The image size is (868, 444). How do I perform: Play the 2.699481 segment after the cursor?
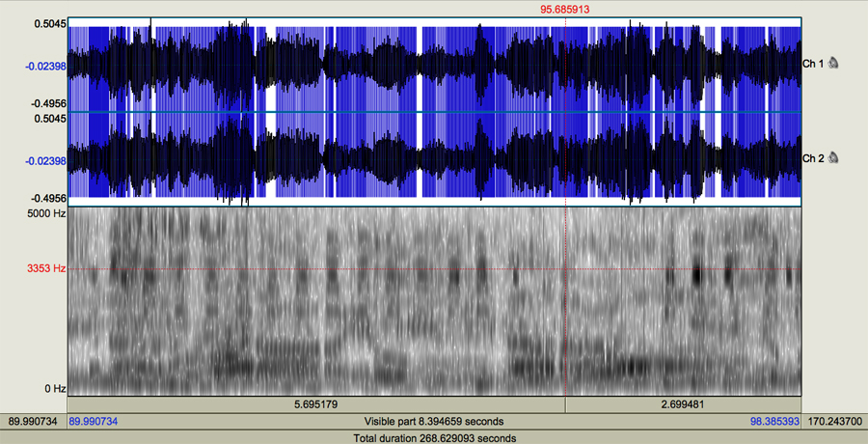click(683, 404)
